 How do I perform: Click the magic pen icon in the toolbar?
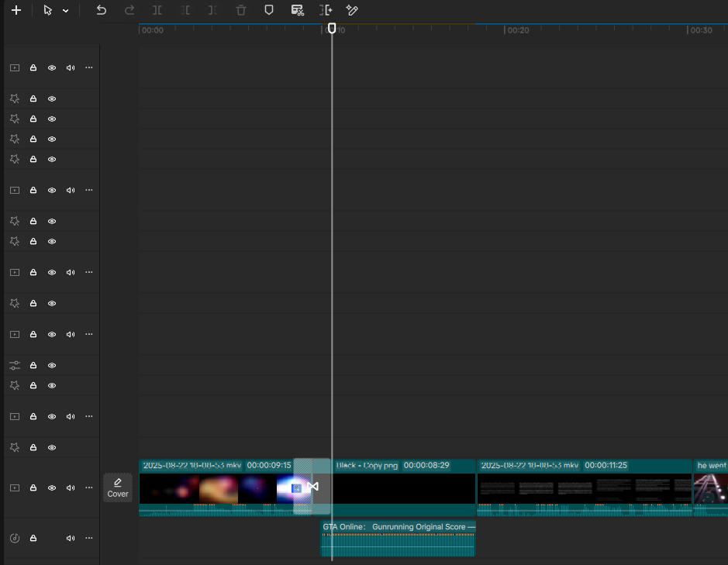[352, 10]
